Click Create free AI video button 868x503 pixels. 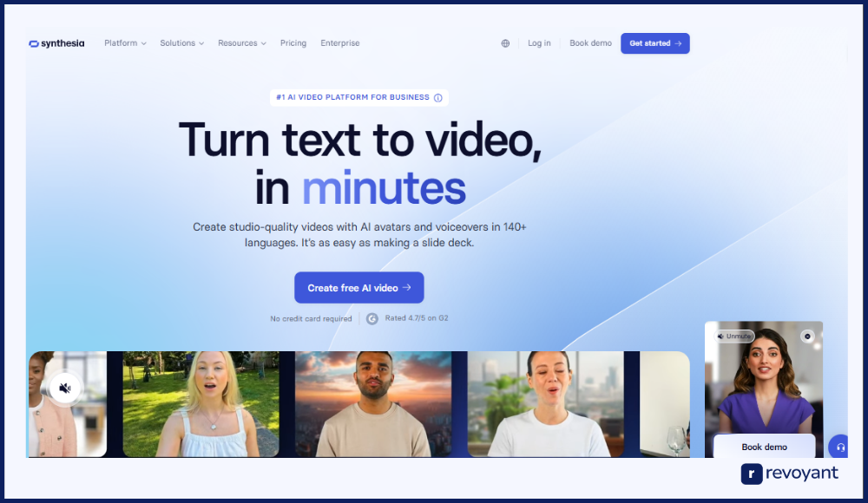[x=359, y=288]
